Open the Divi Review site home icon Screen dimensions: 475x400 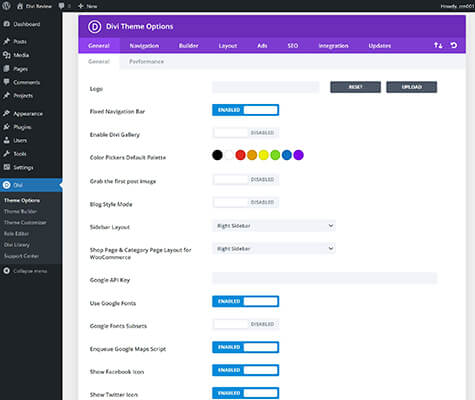[20, 6]
